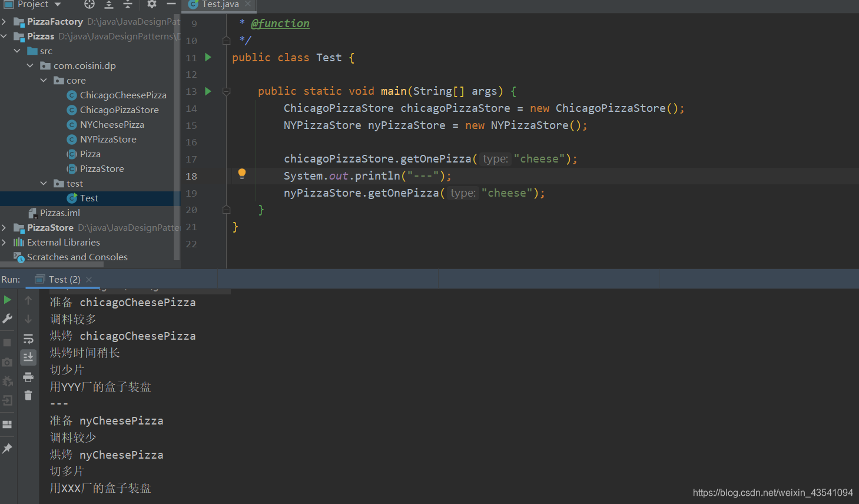The height and width of the screenshot is (504, 859).
Task: Click the run gutter icon beside main method
Action: pos(208,91)
